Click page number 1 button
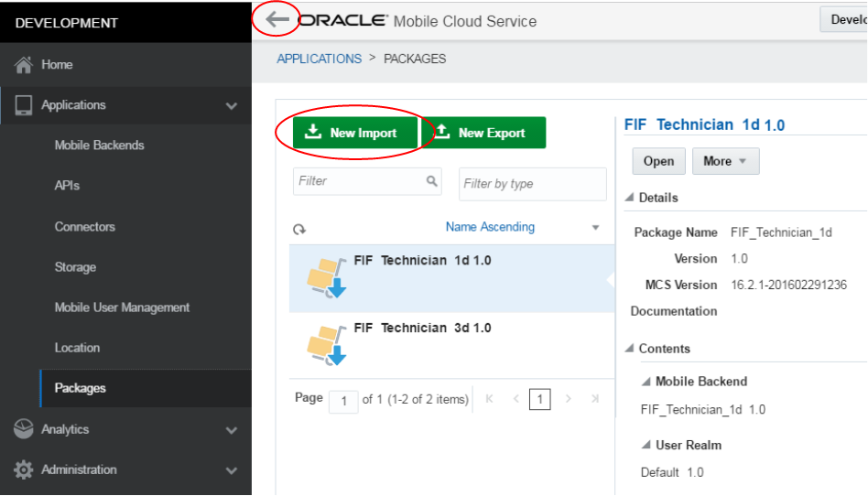 (539, 399)
